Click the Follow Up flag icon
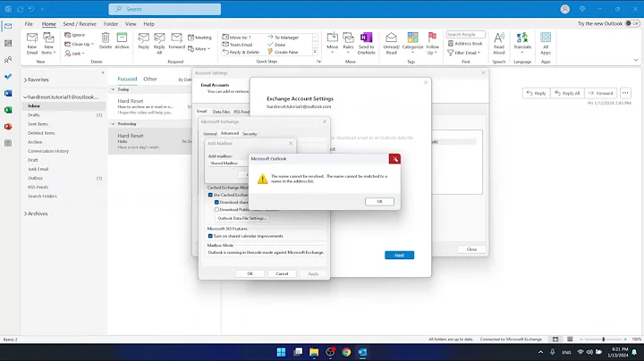644x361 pixels. (432, 38)
